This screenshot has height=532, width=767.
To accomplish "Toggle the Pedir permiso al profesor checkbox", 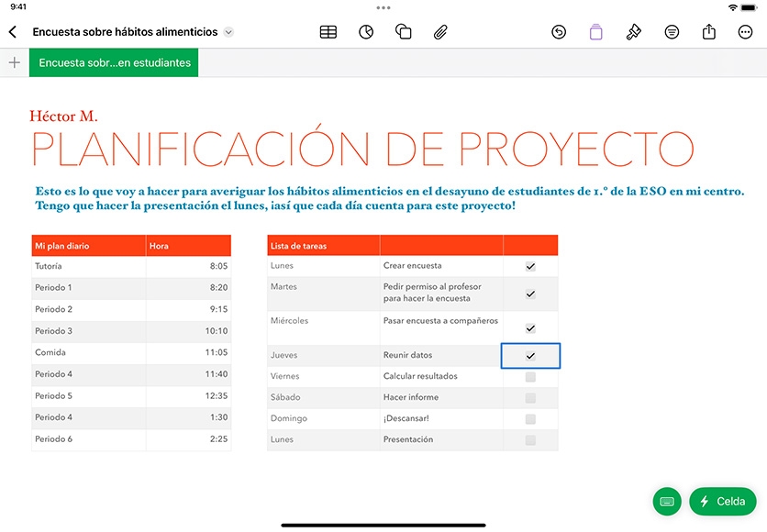I will pyautogui.click(x=530, y=294).
